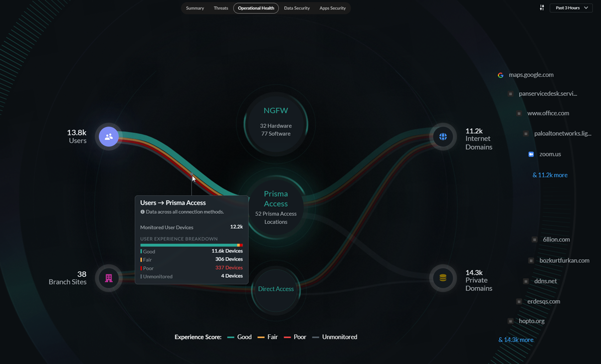Image resolution: width=601 pixels, height=364 pixels.
Task: Open the paloaltonetworks.lig... domain entry
Action: (x=563, y=133)
